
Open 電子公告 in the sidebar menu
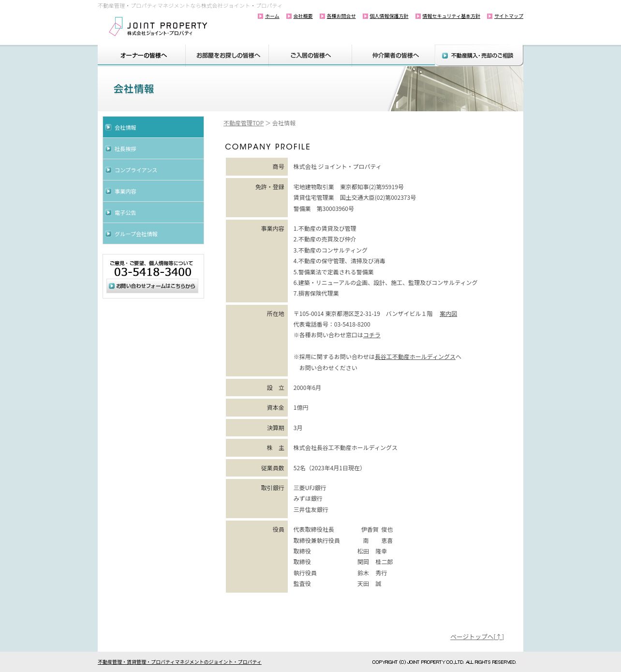153,212
